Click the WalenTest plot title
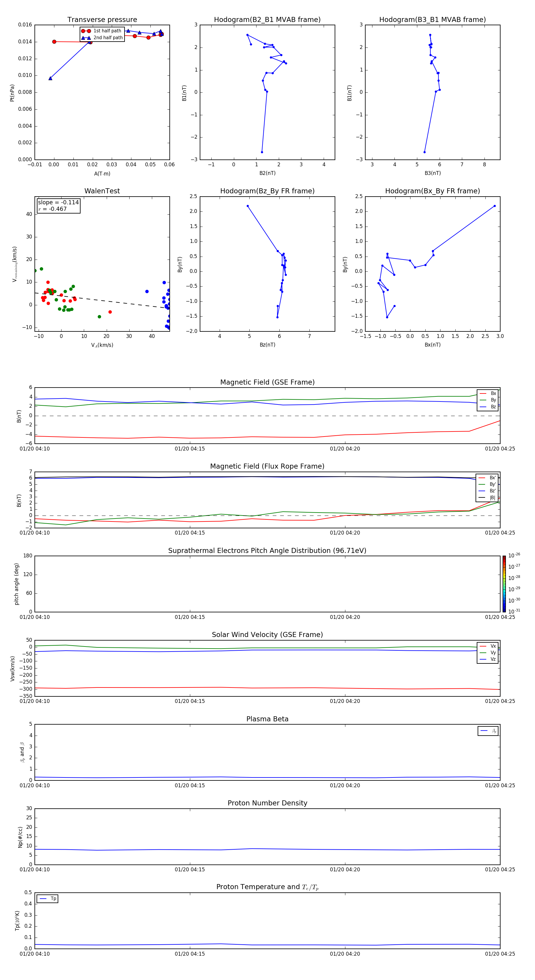 [x=102, y=191]
